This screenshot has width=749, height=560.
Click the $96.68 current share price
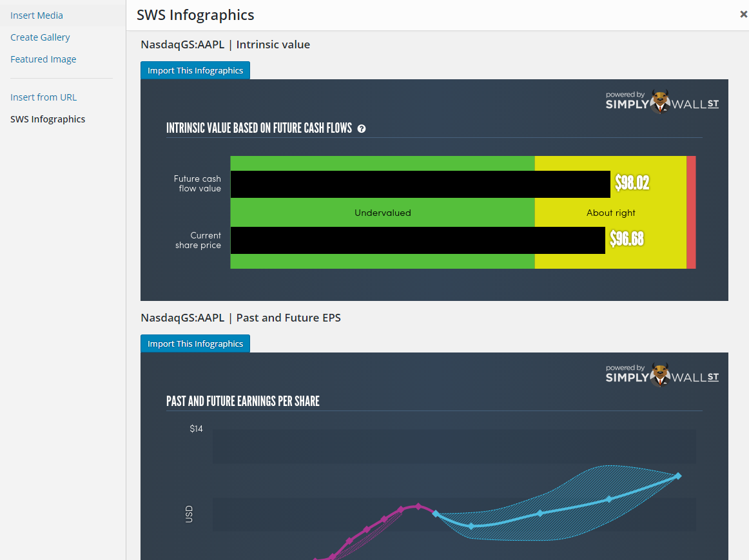tap(627, 238)
